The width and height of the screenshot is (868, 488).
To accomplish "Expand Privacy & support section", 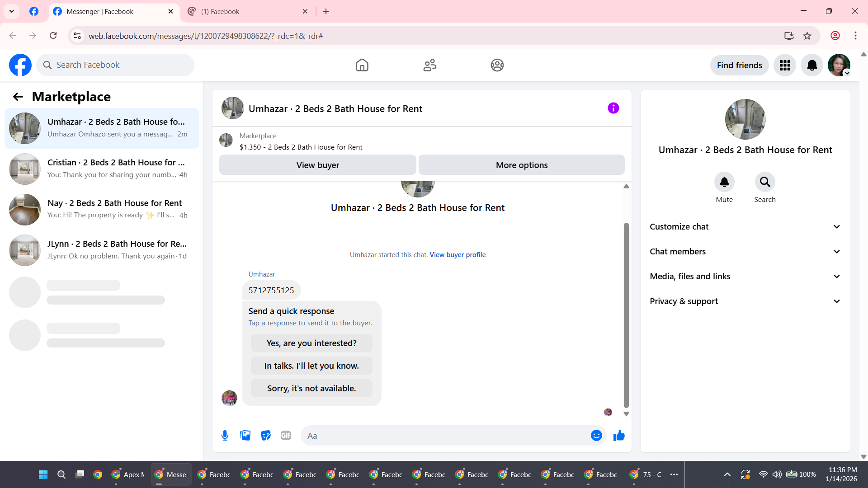I will [745, 301].
